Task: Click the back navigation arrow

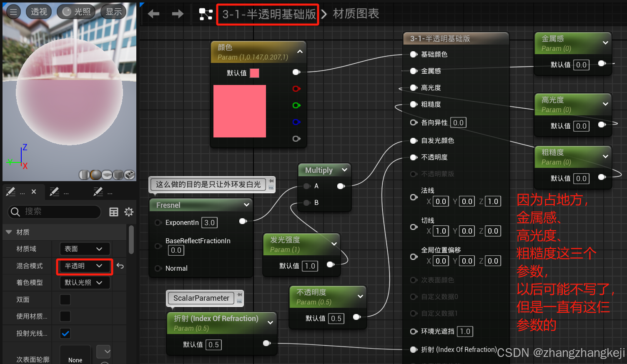Action: pos(153,14)
